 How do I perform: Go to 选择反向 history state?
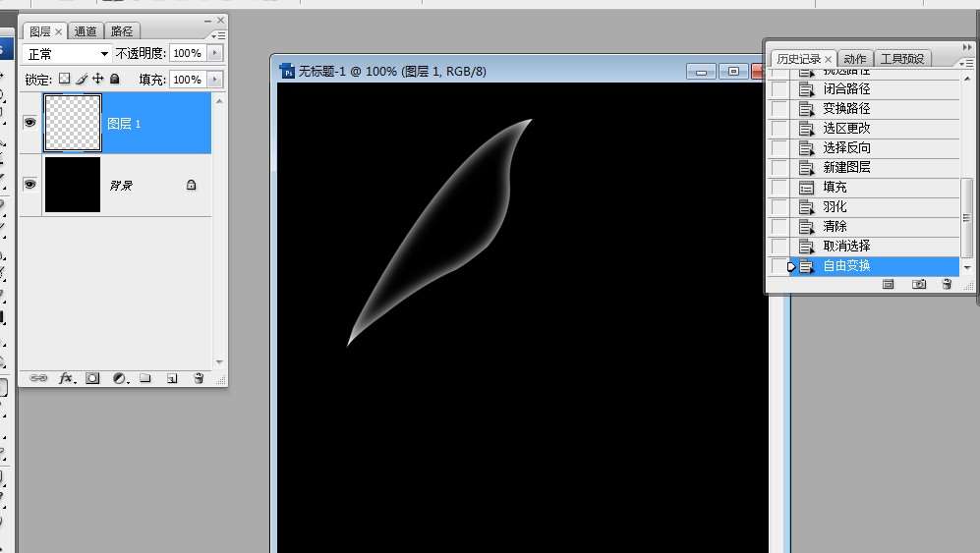pos(875,148)
